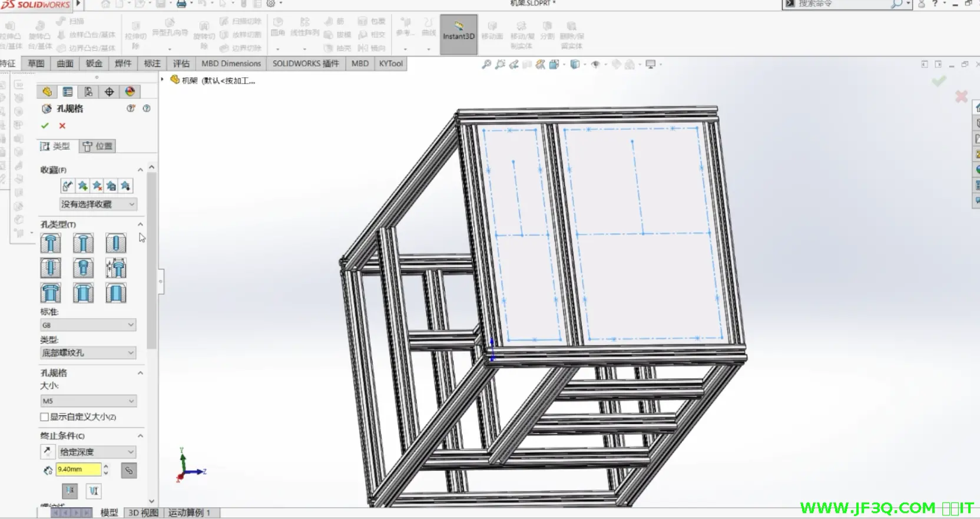Viewport: 980px width, 519px height.
Task: Select the counterbore hole type icon
Action: pos(51,243)
